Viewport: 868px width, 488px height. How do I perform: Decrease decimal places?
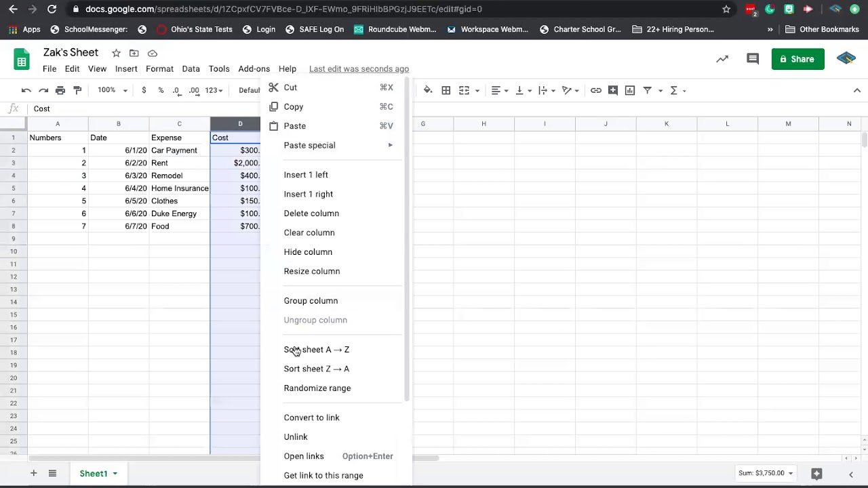pyautogui.click(x=176, y=90)
